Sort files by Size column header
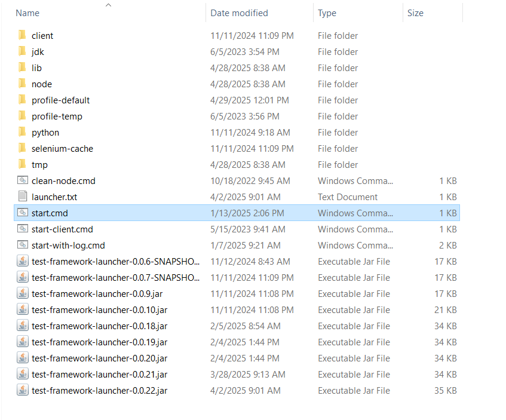This screenshot has width=506, height=420. 415,13
